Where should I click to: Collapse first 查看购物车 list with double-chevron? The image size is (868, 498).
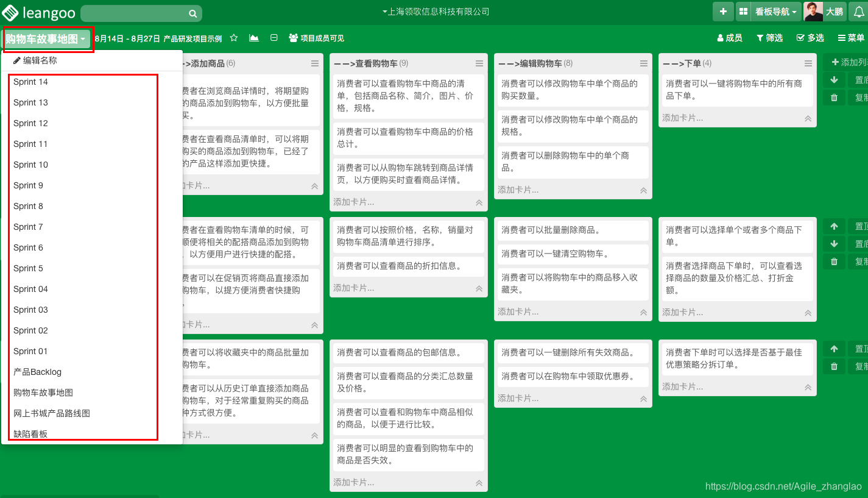tap(479, 203)
